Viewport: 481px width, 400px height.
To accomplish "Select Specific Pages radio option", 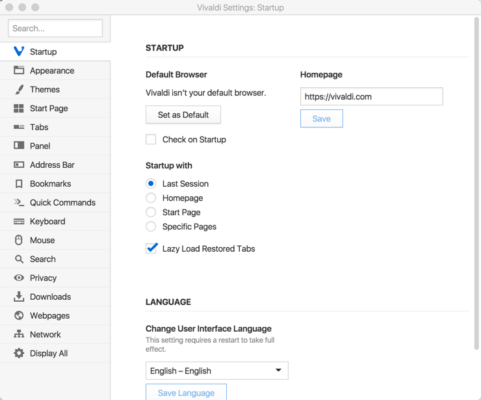I will pos(151,227).
